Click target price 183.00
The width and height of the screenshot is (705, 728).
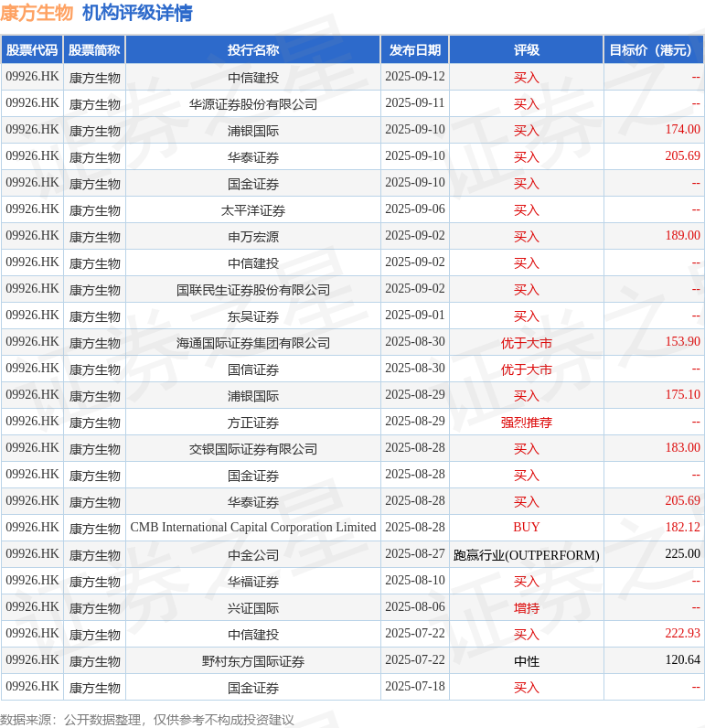(682, 447)
